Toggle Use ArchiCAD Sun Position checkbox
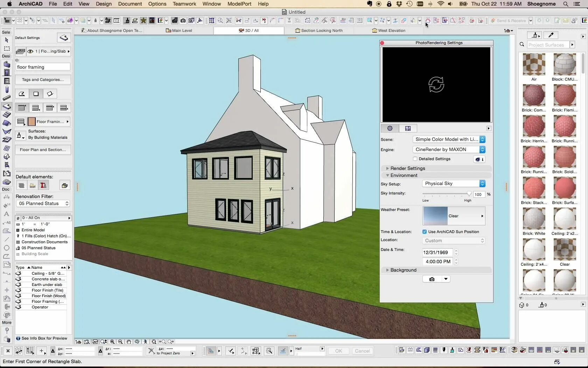588x368 pixels. [x=425, y=232]
